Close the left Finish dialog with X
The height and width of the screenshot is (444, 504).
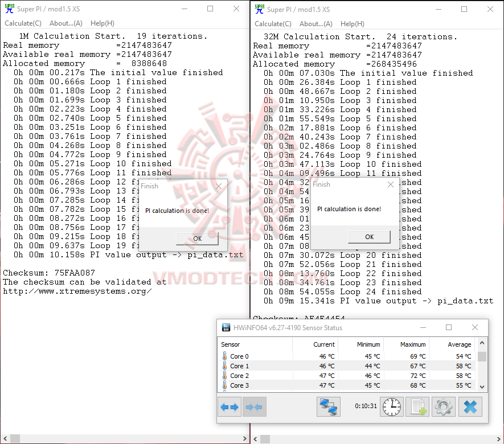(219, 186)
